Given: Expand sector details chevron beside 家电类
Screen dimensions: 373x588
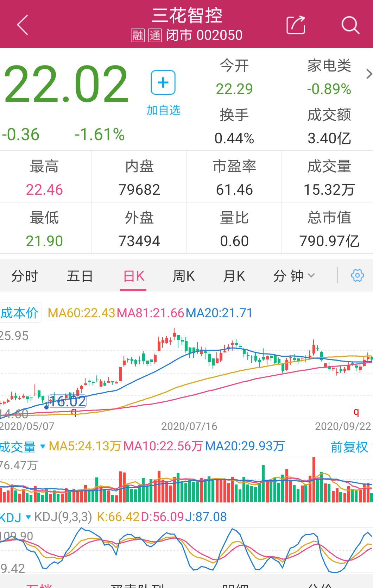Looking at the screenshot, I should pos(369,74).
